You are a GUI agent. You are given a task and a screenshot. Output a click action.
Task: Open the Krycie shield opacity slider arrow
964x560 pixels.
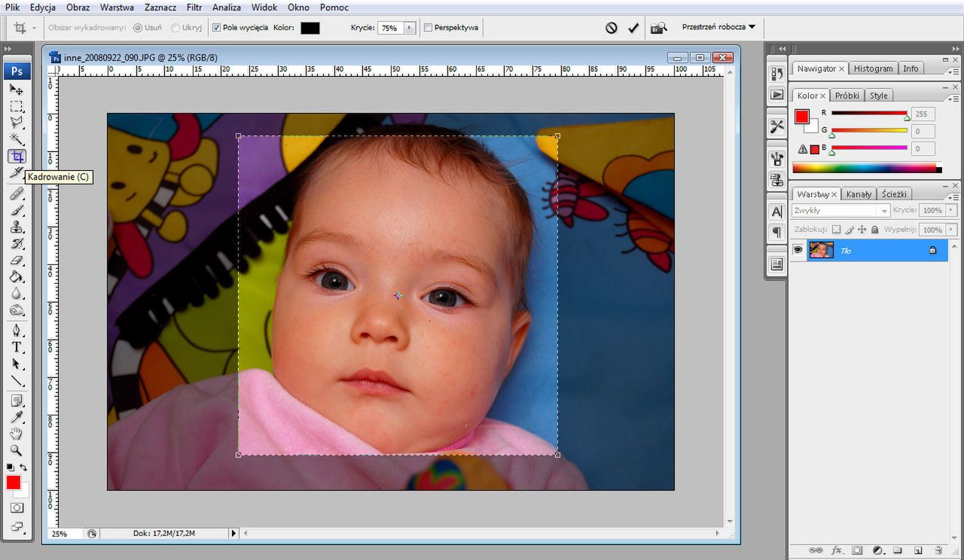(409, 28)
